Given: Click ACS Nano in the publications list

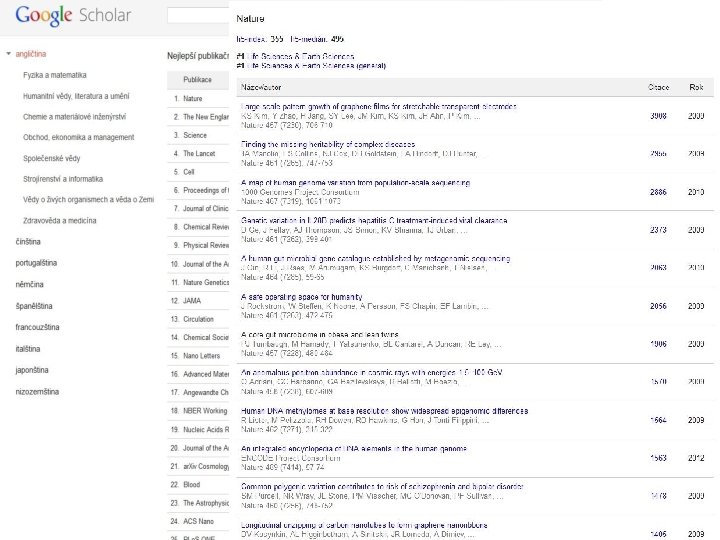Looking at the screenshot, I should 198,522.
